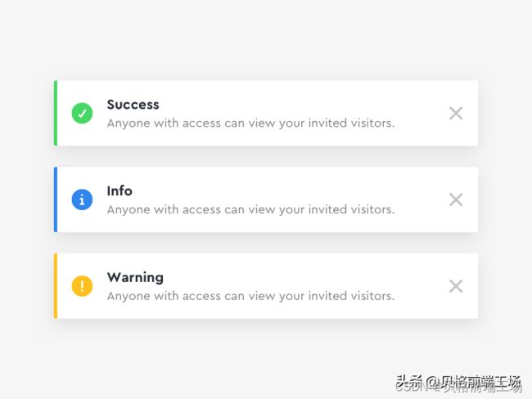Click the description text under Info
This screenshot has height=399, width=532.
pos(251,209)
